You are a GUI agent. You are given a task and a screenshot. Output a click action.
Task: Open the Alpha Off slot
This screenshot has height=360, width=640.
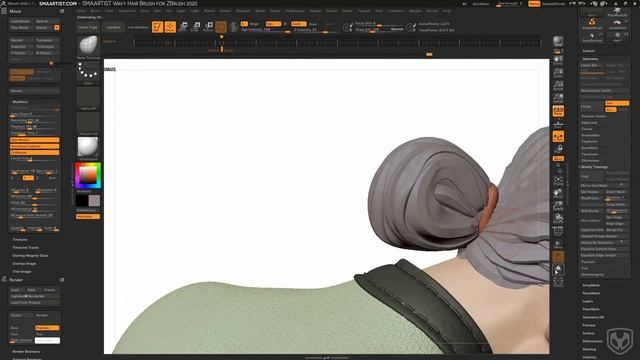click(x=88, y=97)
